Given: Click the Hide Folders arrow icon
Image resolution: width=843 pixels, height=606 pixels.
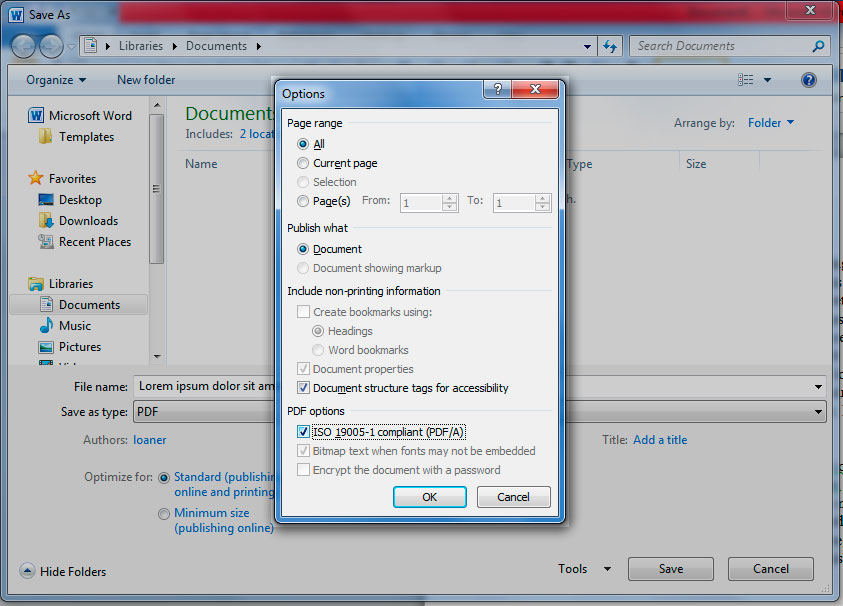Looking at the screenshot, I should (x=27, y=571).
